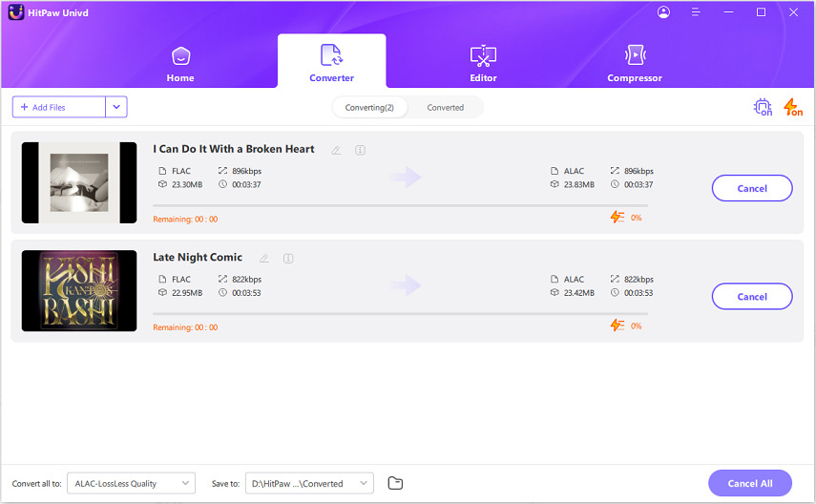Viewport: 816px width, 504px height.
Task: Click conversion arrow in Broken Heart row
Action: 406,177
